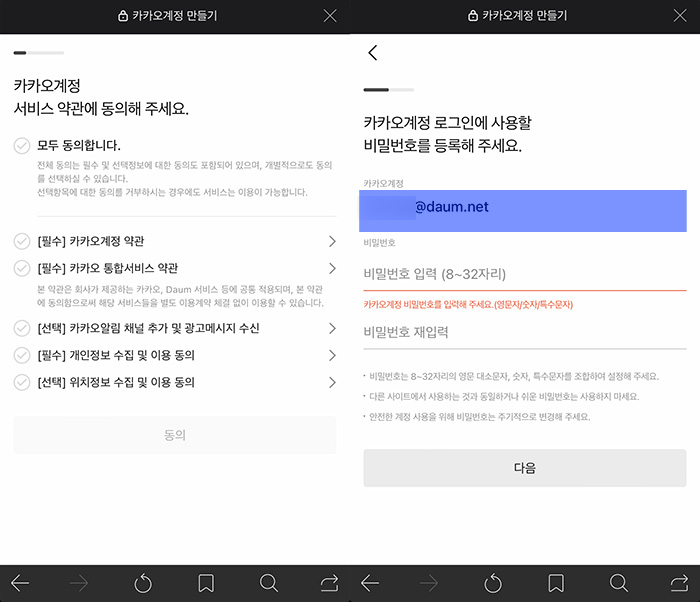
Task: Check [필수] 카카오 통합서비스 약관 checkbox
Action: click(x=22, y=268)
